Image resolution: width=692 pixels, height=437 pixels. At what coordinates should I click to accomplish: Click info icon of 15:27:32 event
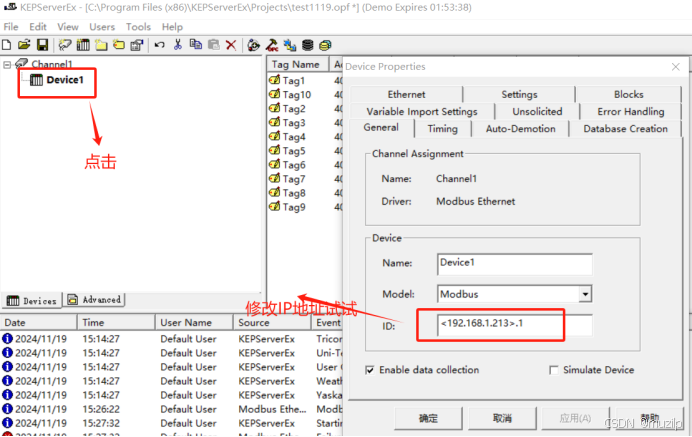(7, 423)
